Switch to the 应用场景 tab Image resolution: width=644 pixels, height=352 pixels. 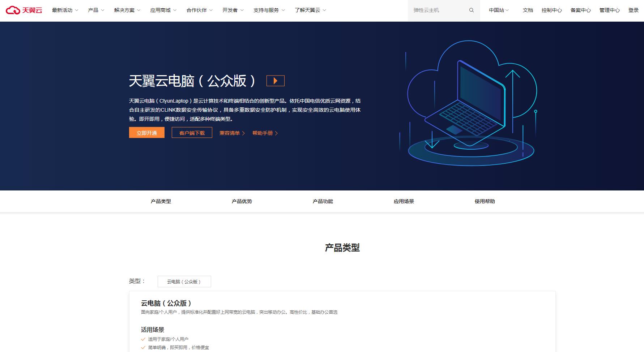404,201
